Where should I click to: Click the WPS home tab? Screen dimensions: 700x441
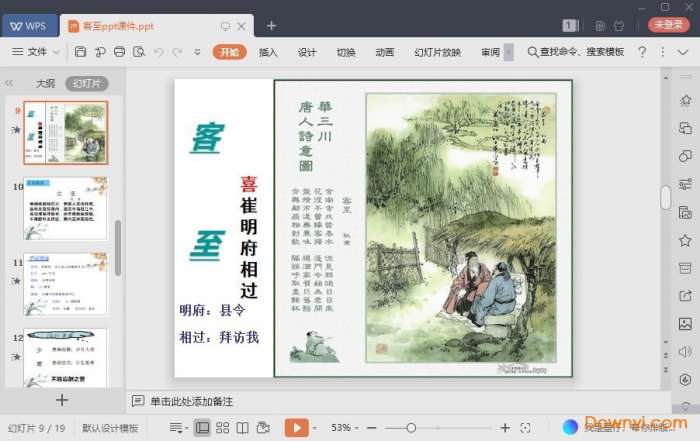click(29, 26)
